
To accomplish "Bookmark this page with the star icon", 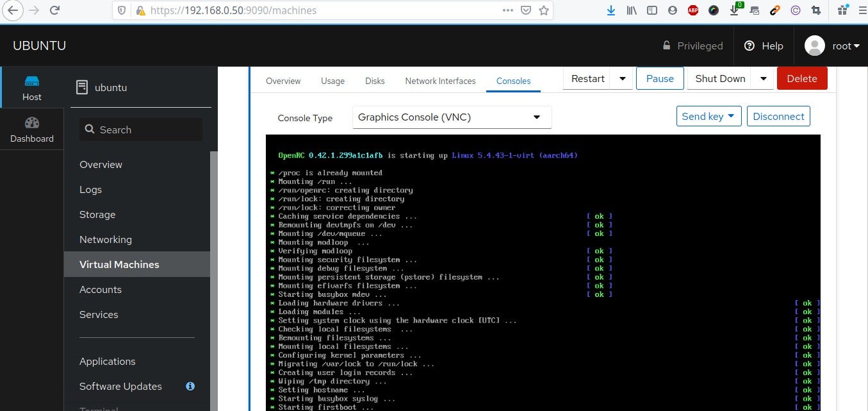I will click(544, 10).
